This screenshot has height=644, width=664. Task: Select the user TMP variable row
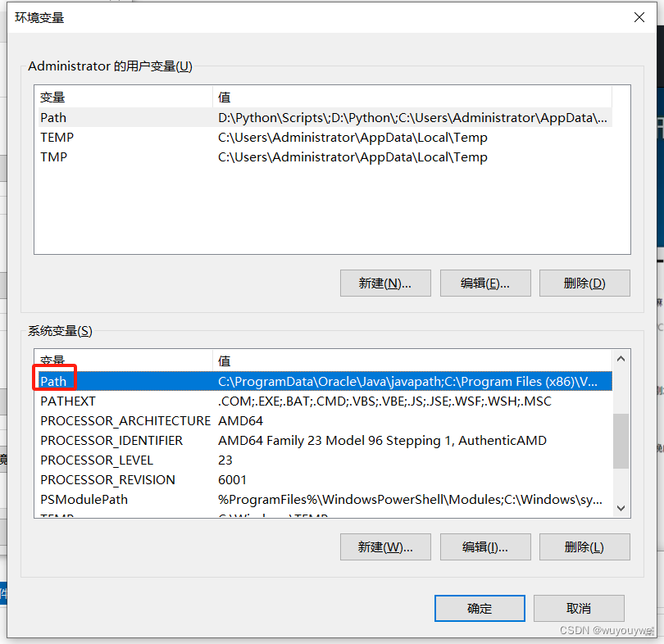click(x=325, y=157)
